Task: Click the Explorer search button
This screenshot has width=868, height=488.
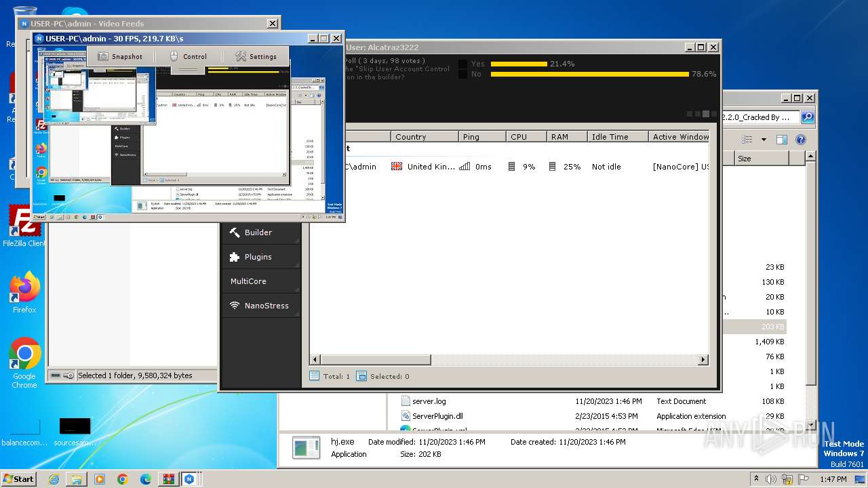Action: coord(808,117)
